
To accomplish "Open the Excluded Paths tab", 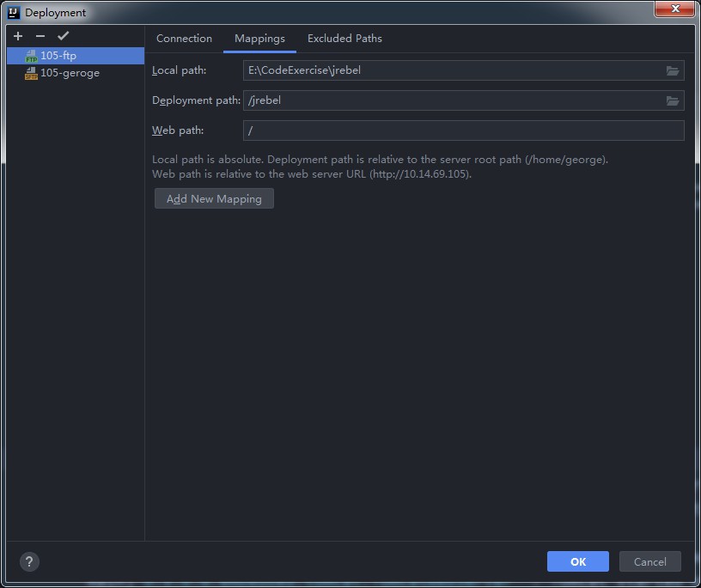I will (x=344, y=39).
